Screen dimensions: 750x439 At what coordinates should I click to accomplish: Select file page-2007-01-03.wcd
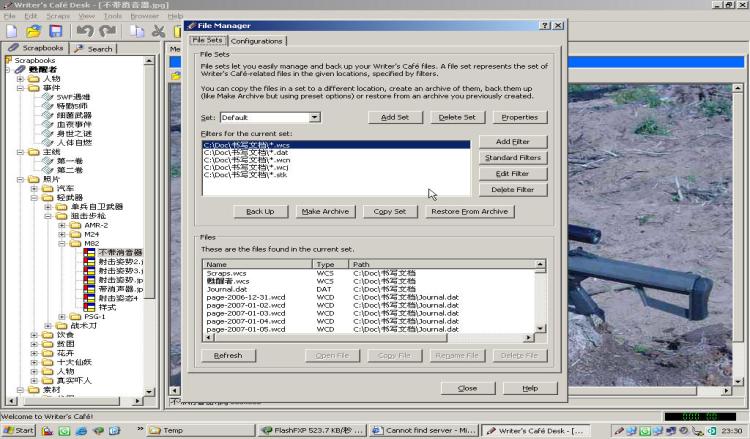368,313
